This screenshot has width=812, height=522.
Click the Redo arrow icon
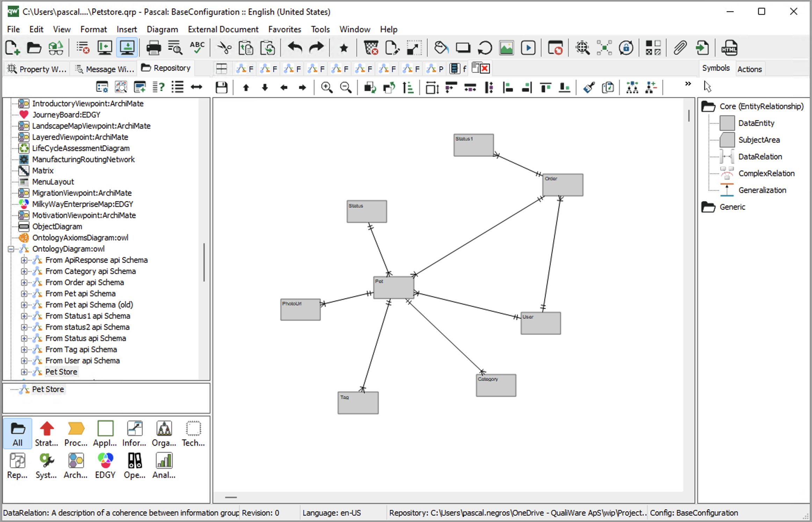coord(317,48)
